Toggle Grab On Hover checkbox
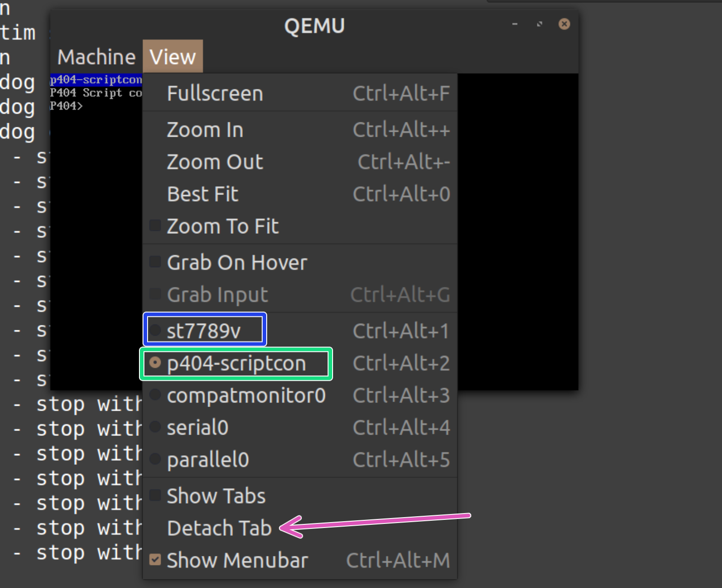 [155, 262]
